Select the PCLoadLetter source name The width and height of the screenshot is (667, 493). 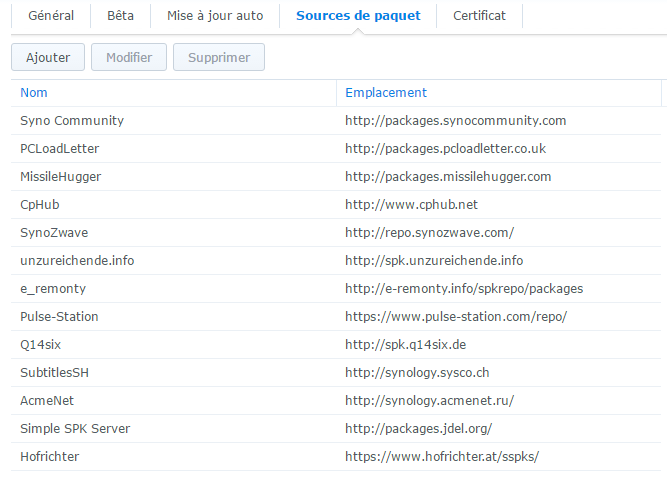click(x=60, y=149)
